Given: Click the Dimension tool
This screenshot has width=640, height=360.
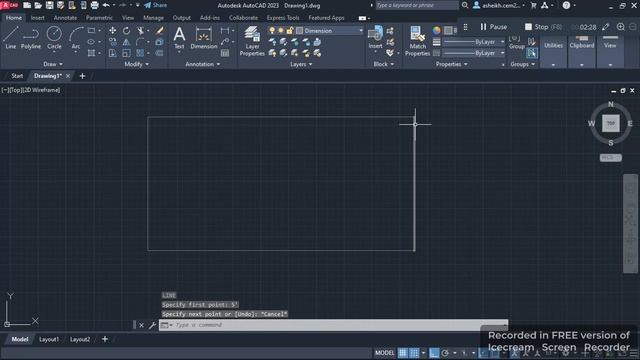Looking at the screenshot, I should (204, 38).
